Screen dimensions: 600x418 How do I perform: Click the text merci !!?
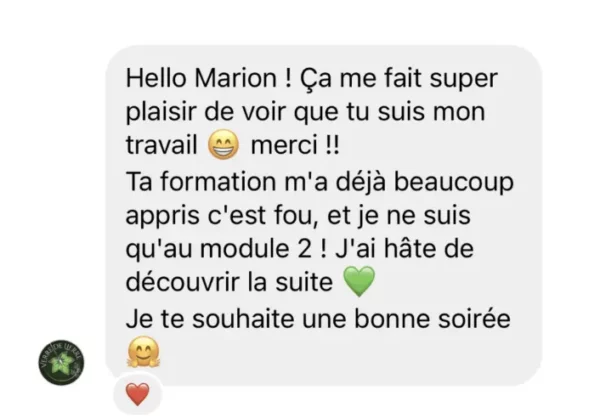point(295,145)
